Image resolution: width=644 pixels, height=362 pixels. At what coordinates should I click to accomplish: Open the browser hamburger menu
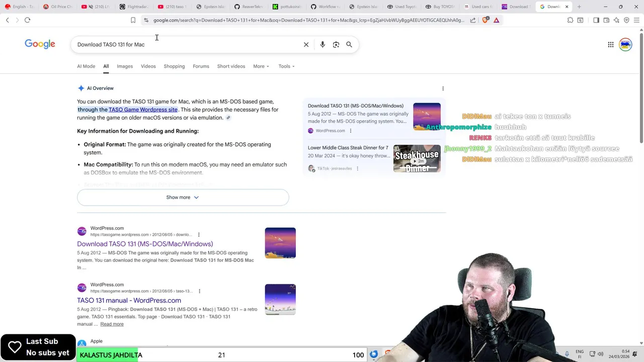click(x=636, y=20)
